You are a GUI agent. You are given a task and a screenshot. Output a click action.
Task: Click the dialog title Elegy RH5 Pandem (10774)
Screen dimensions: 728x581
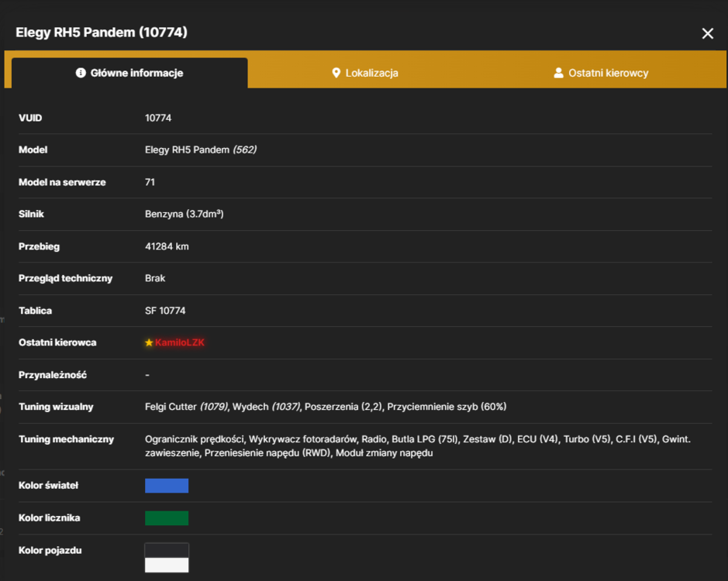pos(102,33)
